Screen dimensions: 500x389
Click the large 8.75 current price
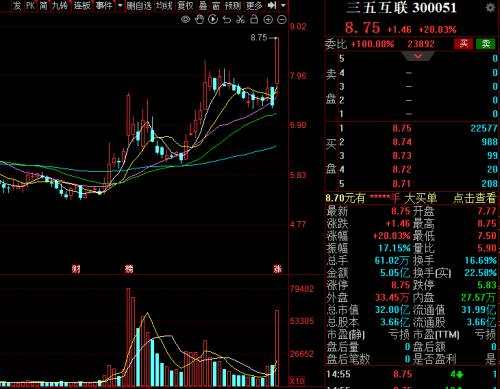tap(362, 28)
